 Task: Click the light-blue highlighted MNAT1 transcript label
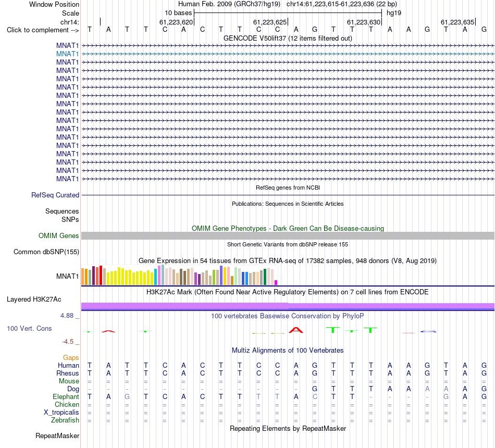click(68, 54)
